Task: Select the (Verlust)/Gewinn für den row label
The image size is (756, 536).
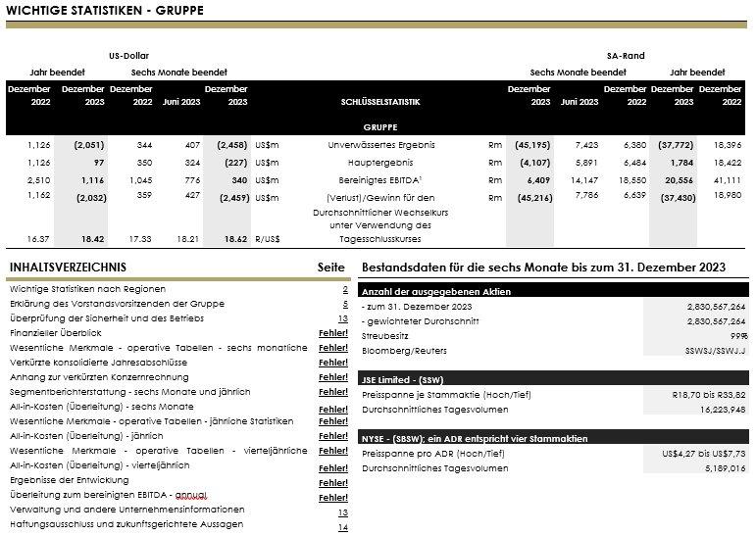Action: point(380,198)
